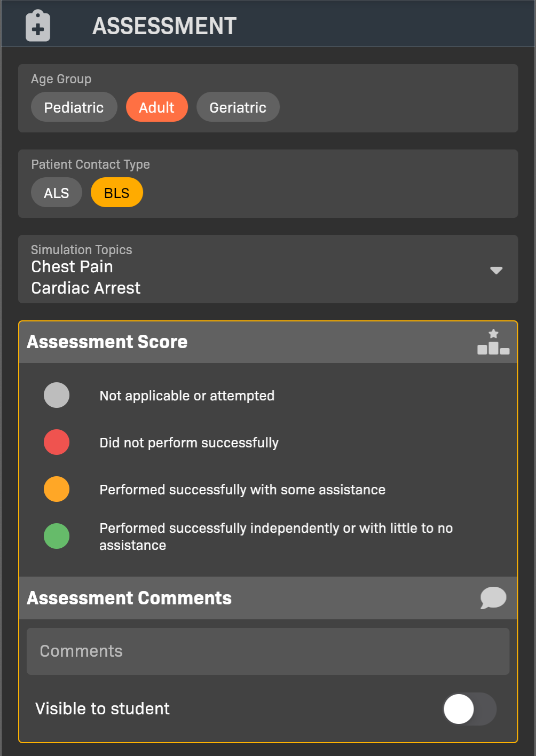Select gray 'Not applicable or attempted' score

pyautogui.click(x=57, y=396)
